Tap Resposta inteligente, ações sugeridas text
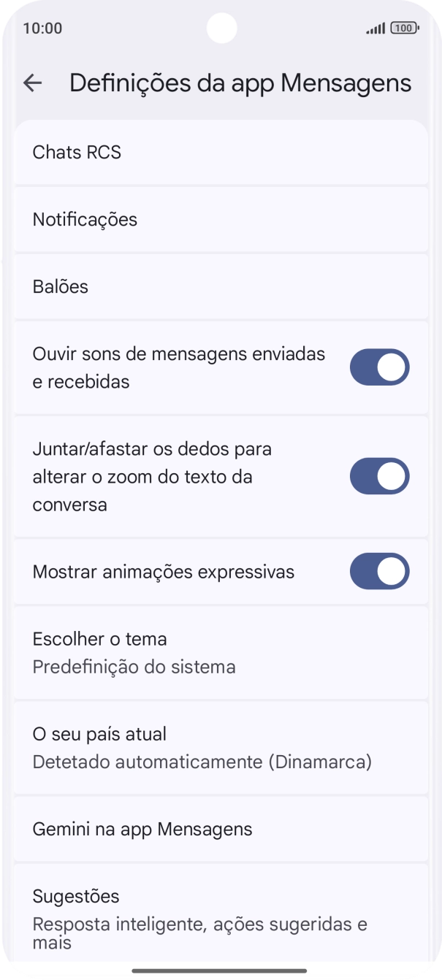 point(199,923)
